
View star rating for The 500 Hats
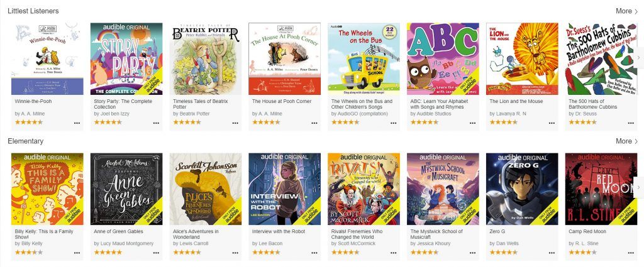pyautogui.click(x=582, y=123)
